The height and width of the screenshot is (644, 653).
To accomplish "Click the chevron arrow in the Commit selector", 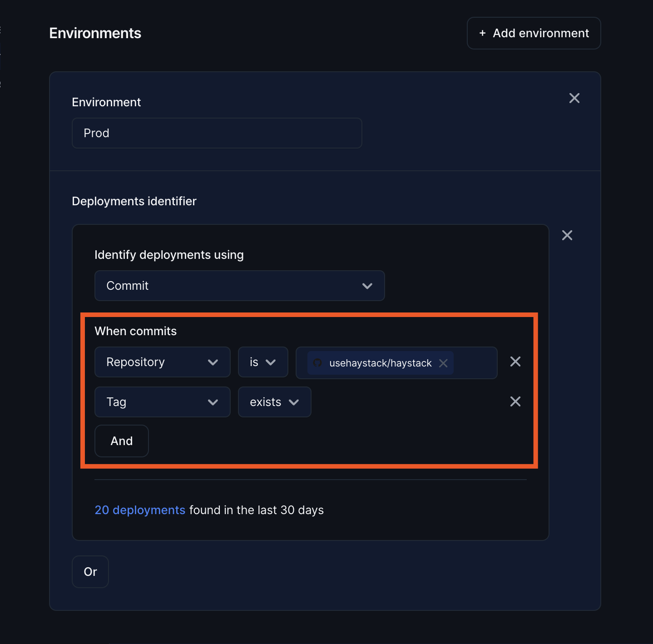I will click(x=367, y=286).
